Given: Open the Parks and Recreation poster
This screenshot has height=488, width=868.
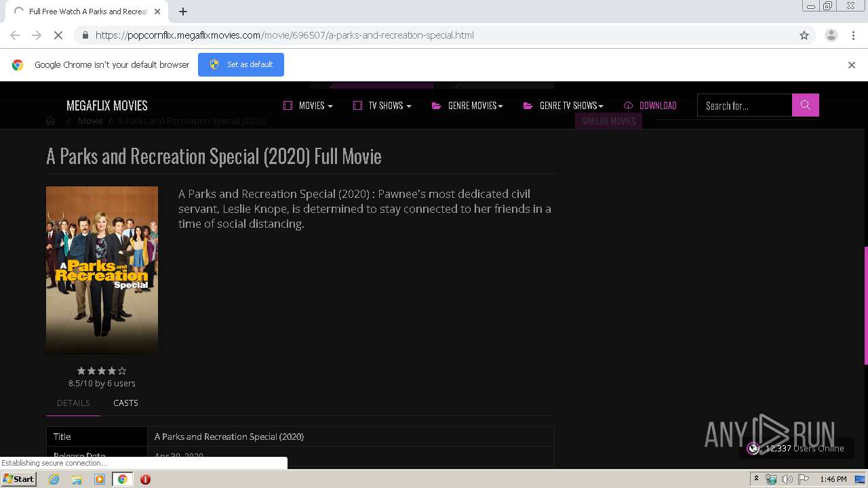Looking at the screenshot, I should (x=102, y=270).
